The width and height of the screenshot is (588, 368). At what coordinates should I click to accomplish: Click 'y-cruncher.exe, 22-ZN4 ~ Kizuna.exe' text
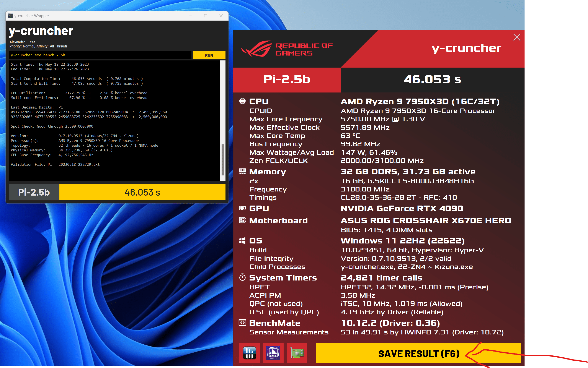(407, 267)
